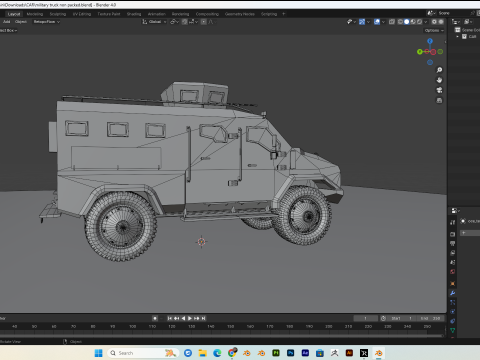The width and height of the screenshot is (480, 360).
Task: Open proportional editing falloff dropdown
Action: 211,22
